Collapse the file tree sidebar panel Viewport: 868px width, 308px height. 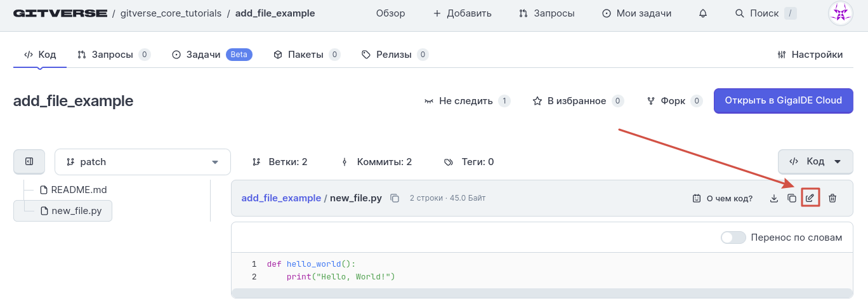click(x=29, y=162)
